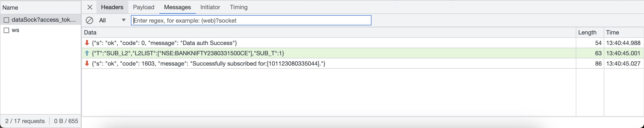This screenshot has height=128, width=644.
Task: Click the red arrow on Successfully subscribed message
Action: [87, 64]
